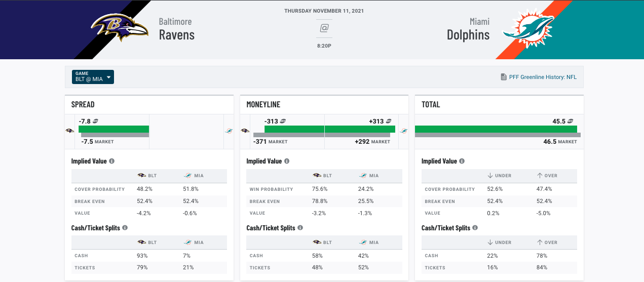Click the Dolphins team name in header
This screenshot has width=644, height=282.
click(x=468, y=34)
